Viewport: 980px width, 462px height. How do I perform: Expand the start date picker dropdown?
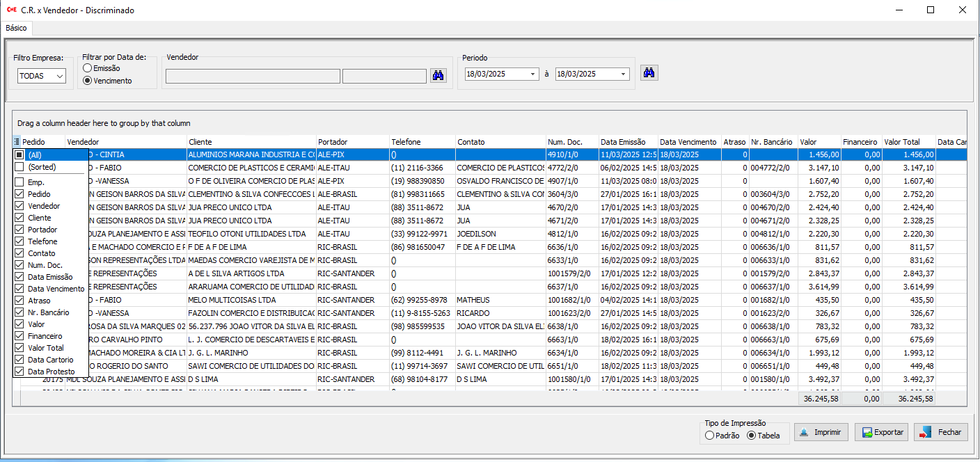[532, 74]
